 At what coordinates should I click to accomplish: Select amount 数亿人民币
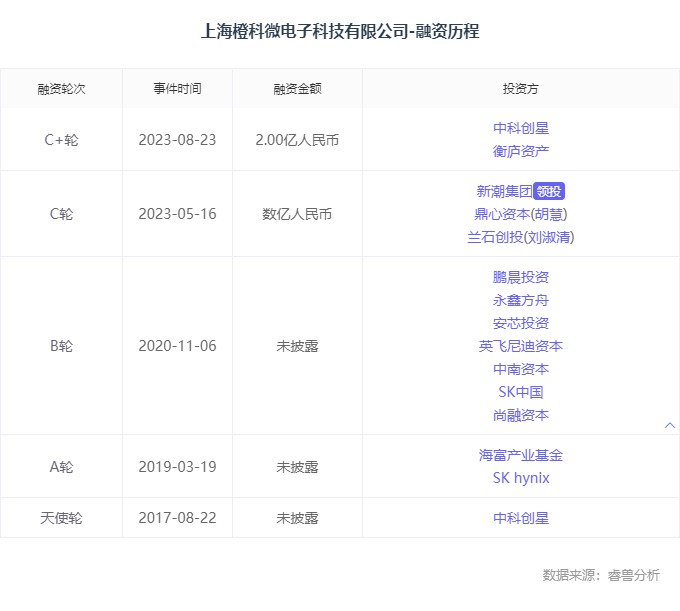pos(297,214)
